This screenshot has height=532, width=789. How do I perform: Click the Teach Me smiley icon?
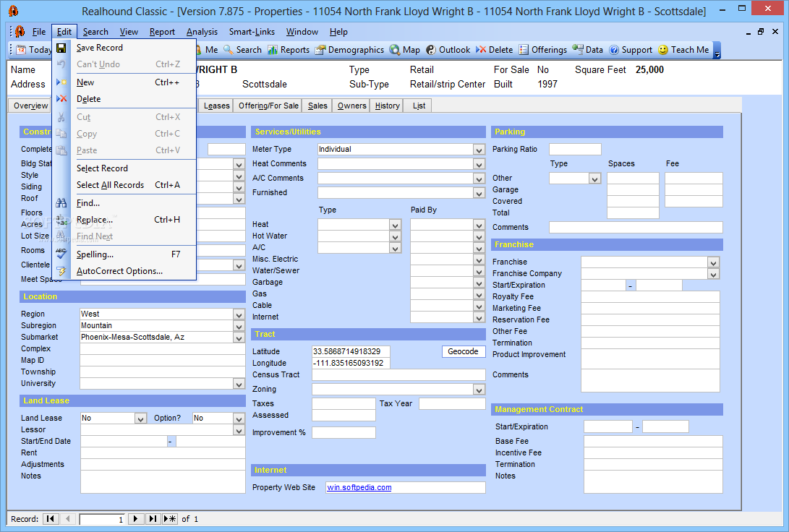(663, 50)
